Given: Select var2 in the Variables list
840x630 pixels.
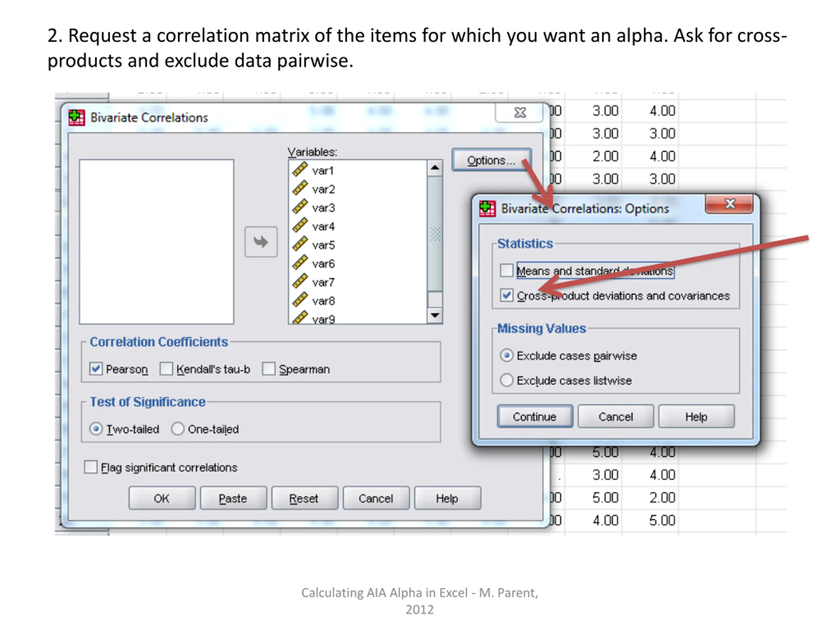Looking at the screenshot, I should (x=323, y=189).
